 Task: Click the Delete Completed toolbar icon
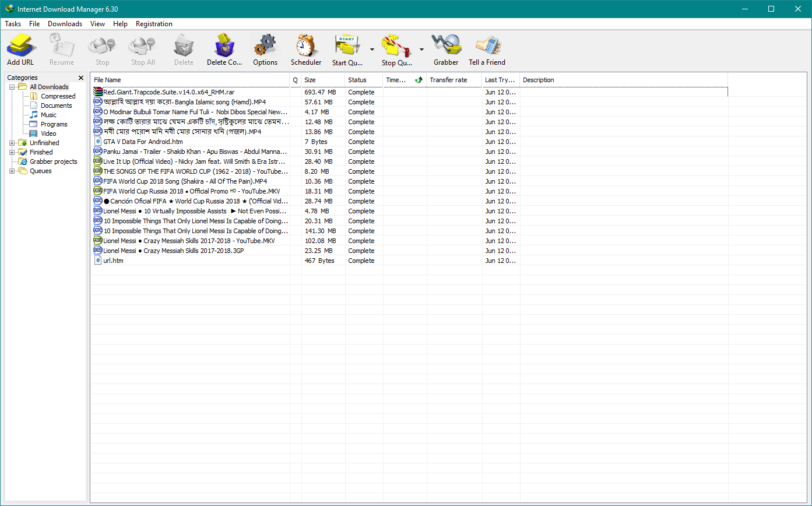click(224, 45)
